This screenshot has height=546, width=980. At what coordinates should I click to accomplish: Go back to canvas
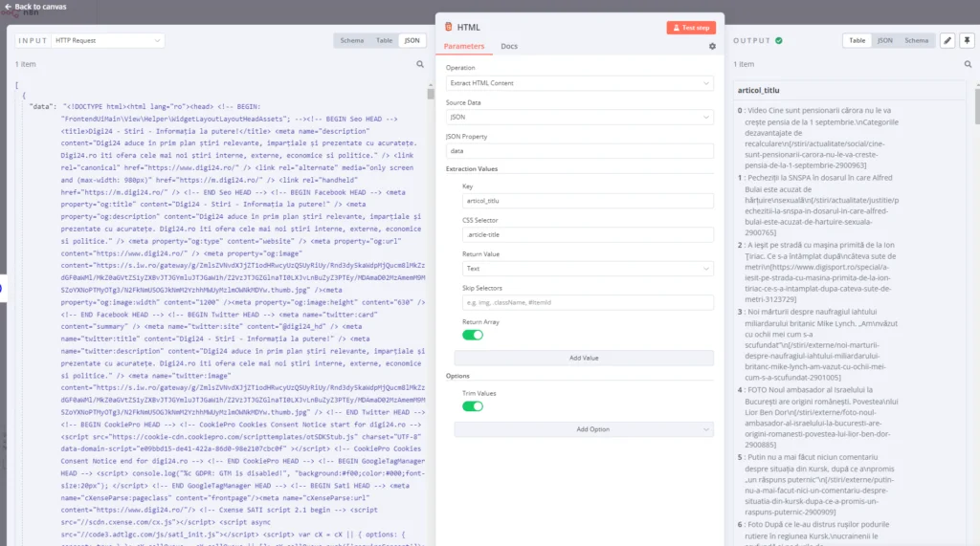[35, 7]
